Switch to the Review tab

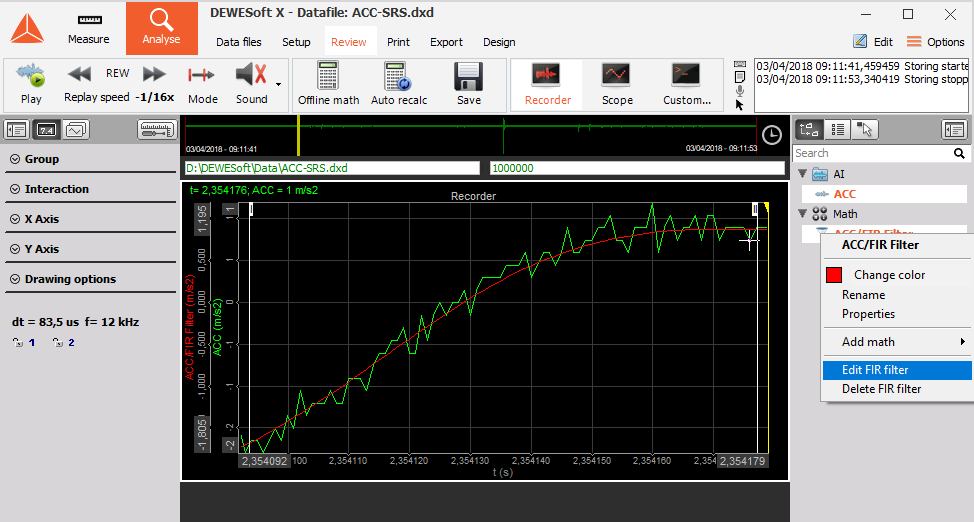click(x=348, y=42)
